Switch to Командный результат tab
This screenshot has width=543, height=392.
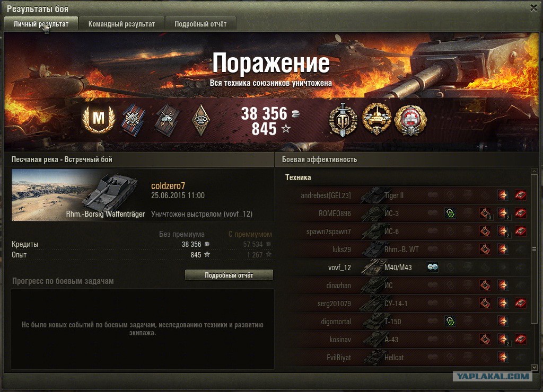click(x=121, y=24)
